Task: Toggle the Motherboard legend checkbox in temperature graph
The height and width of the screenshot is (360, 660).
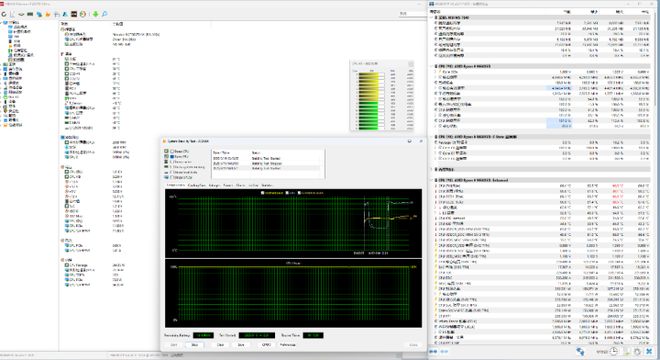Action: 263,193
